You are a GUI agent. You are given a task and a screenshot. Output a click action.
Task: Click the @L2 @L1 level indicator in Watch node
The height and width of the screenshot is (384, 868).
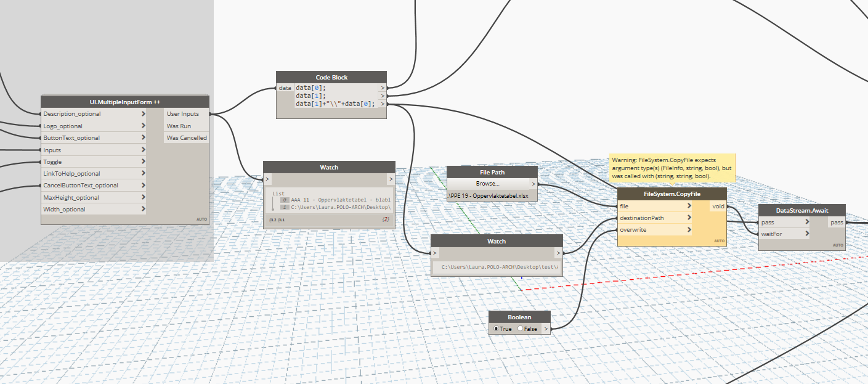277,219
